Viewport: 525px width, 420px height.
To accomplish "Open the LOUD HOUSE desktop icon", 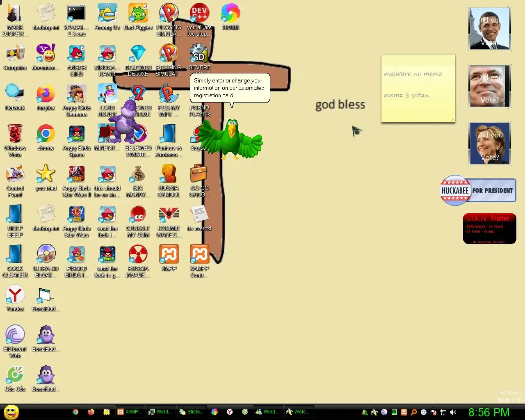I will [x=107, y=100].
